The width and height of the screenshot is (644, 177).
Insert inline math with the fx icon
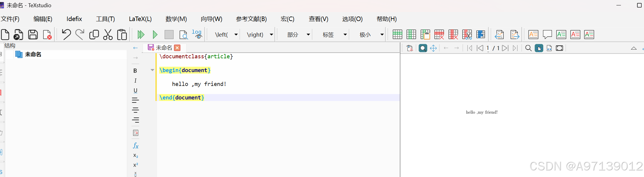click(136, 146)
